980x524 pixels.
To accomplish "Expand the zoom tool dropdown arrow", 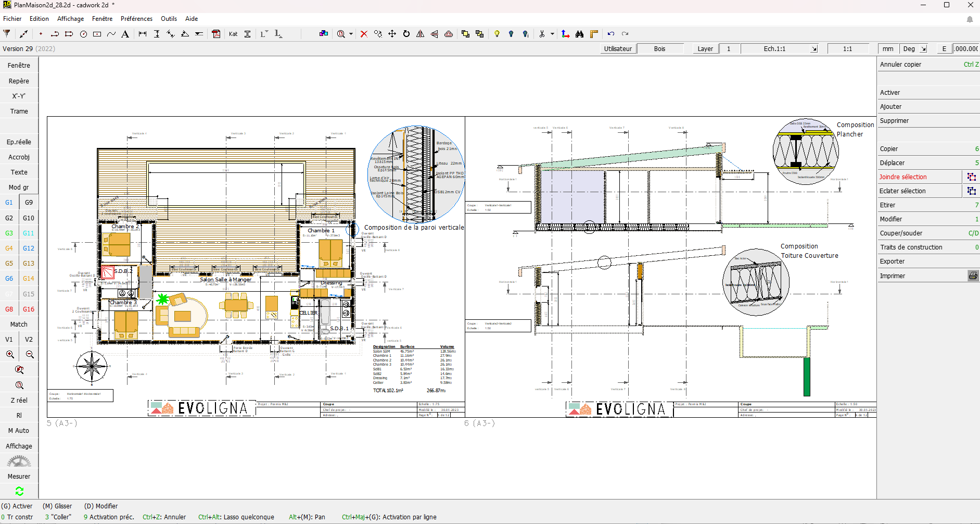I will point(351,34).
